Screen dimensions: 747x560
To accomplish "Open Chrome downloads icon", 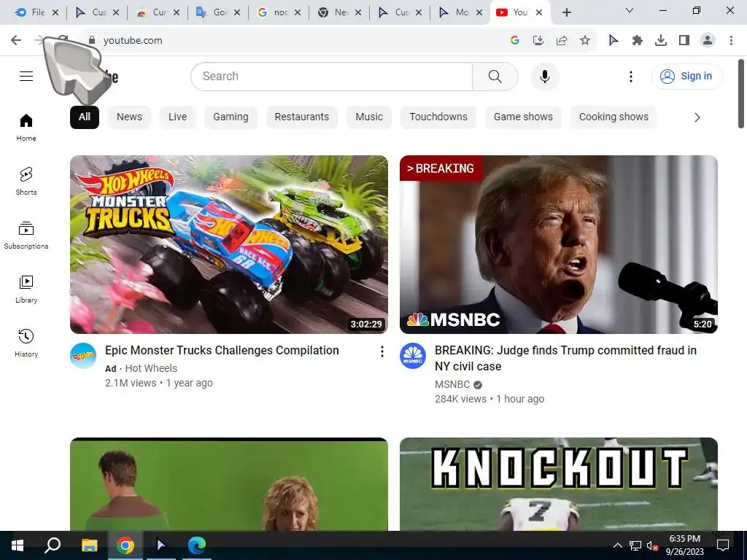I will [x=661, y=41].
